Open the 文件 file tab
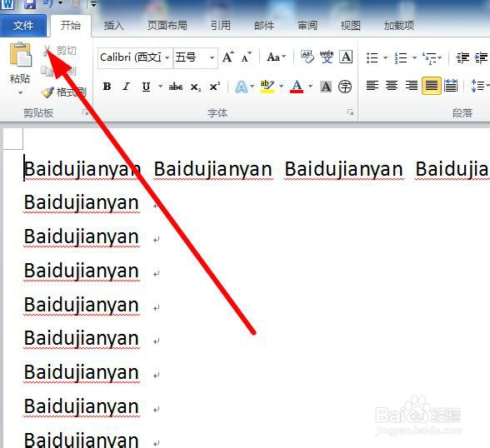The width and height of the screenshot is (490, 448). tap(23, 26)
